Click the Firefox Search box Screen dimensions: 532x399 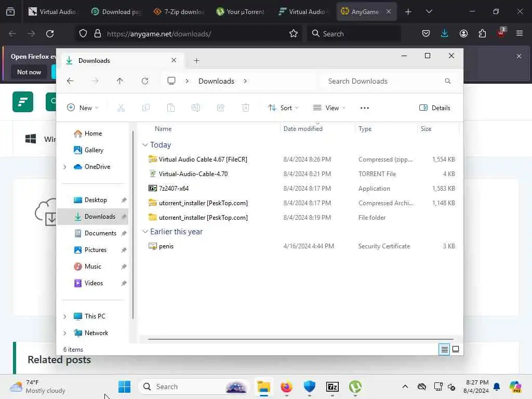pyautogui.click(x=354, y=34)
